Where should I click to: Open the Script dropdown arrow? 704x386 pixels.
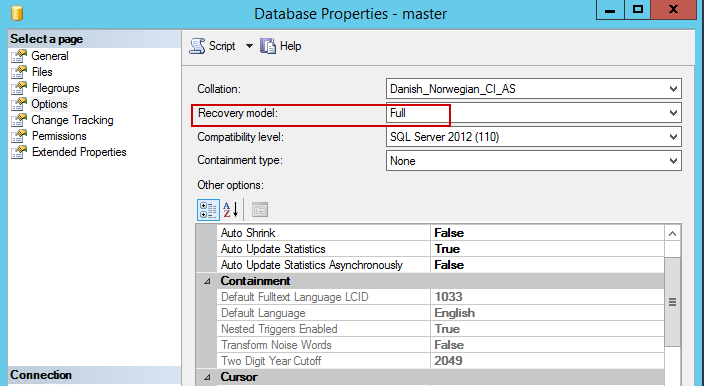[249, 46]
